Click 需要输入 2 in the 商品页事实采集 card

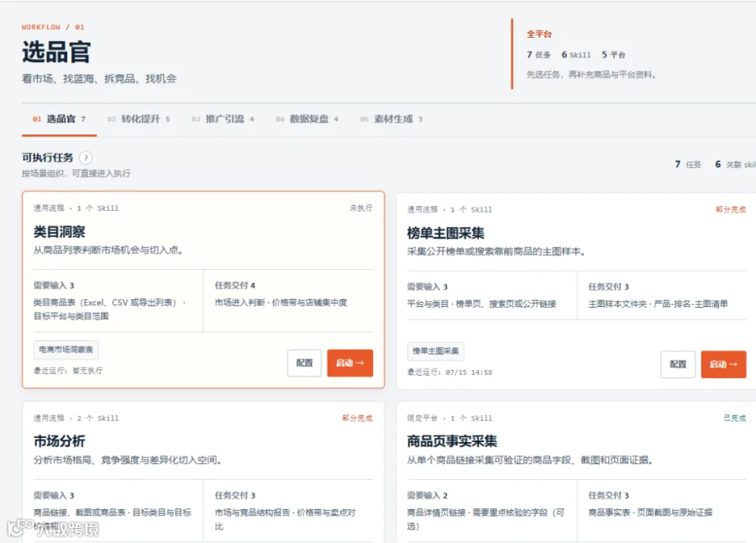(428, 495)
